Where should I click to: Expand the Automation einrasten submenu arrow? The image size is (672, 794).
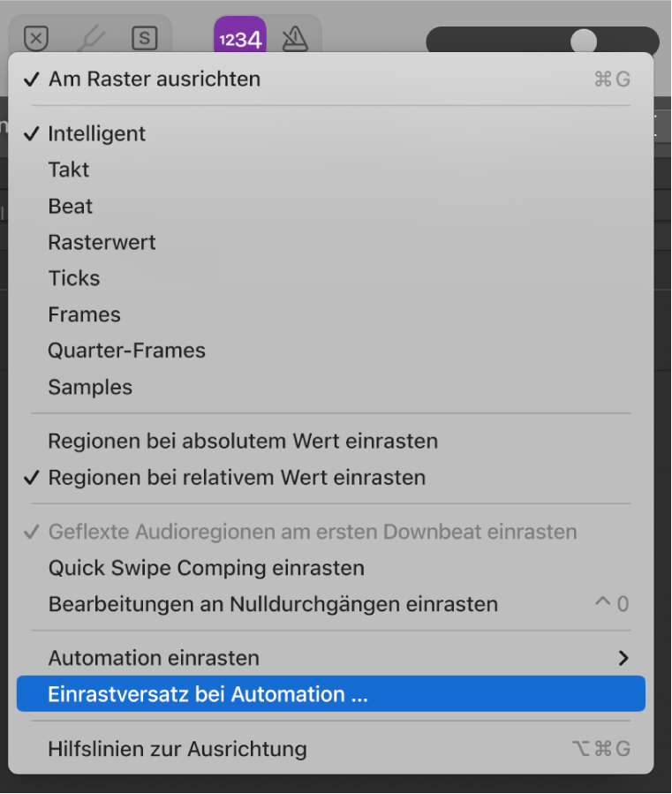tap(623, 658)
